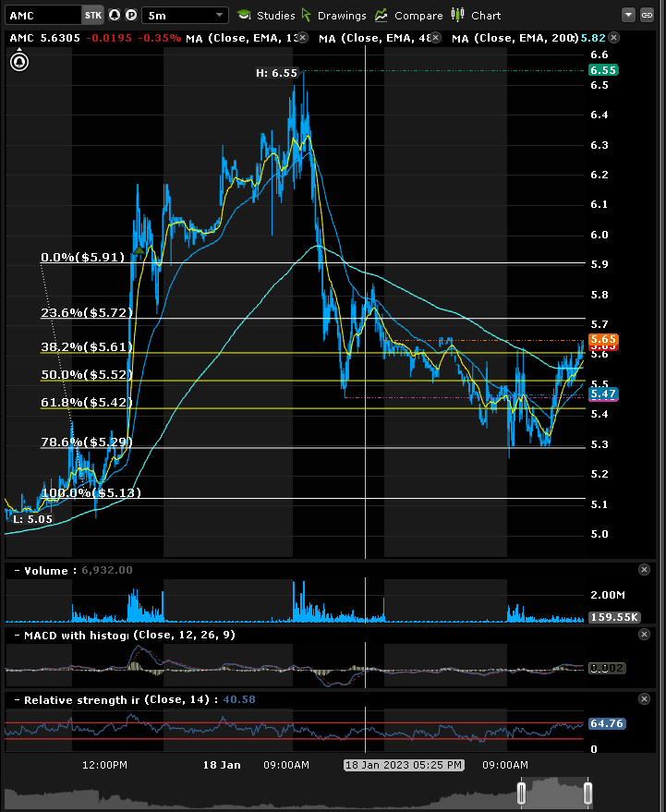Click the Studies graduation cap icon
This screenshot has height=812, width=666.
click(x=244, y=15)
